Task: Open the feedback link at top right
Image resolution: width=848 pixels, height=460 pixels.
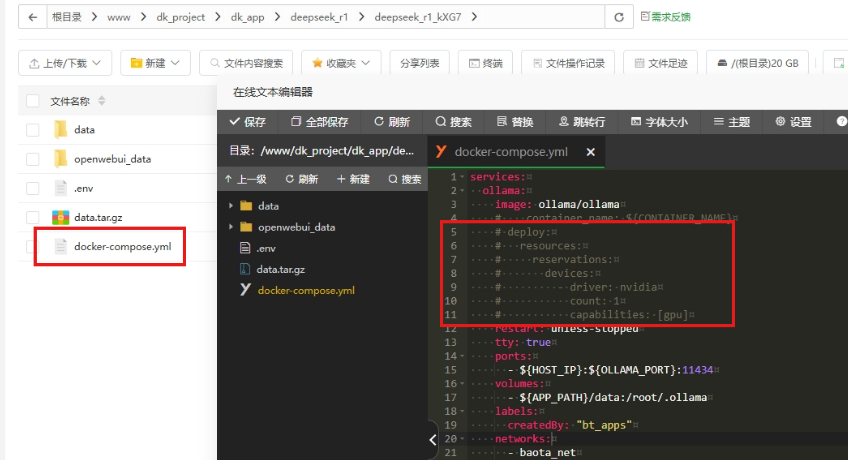Action: pos(664,17)
